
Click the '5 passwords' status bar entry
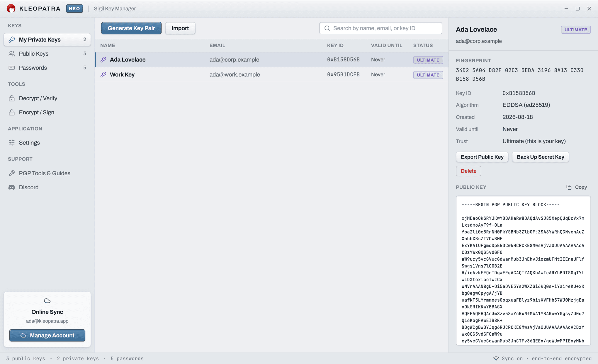(x=127, y=358)
